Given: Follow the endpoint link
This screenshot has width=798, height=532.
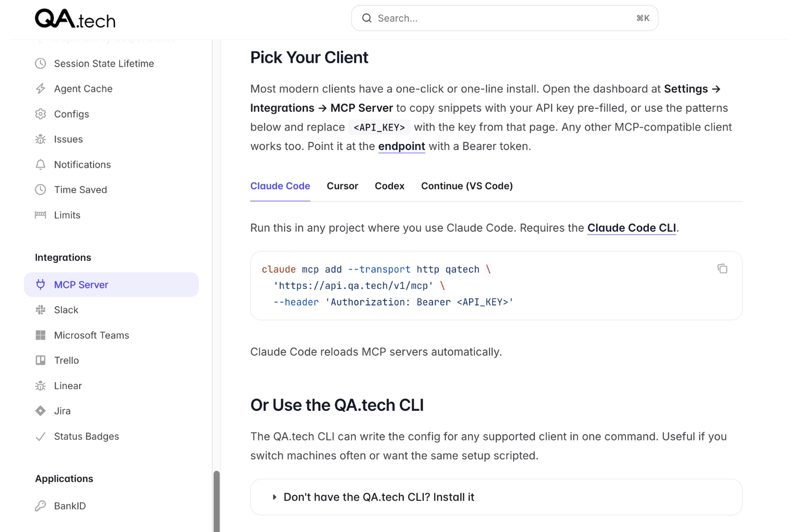Looking at the screenshot, I should pyautogui.click(x=402, y=146).
